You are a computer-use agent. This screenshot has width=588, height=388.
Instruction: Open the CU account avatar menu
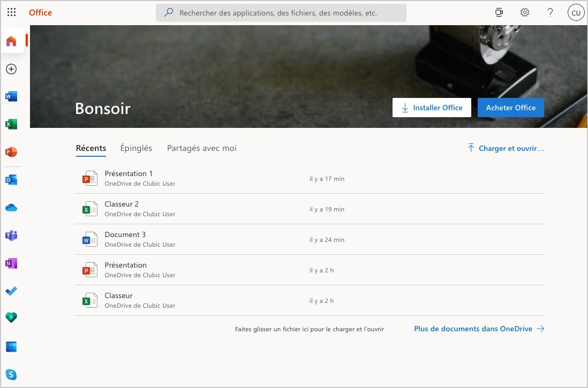[x=576, y=12]
